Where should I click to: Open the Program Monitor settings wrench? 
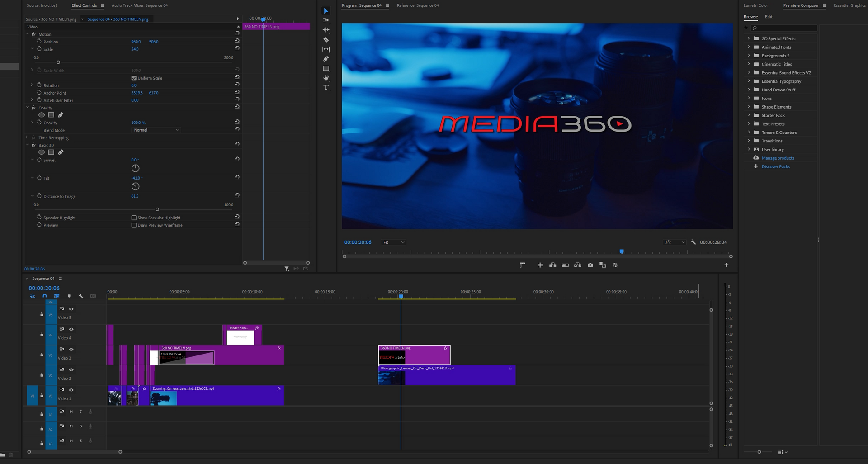coord(693,242)
